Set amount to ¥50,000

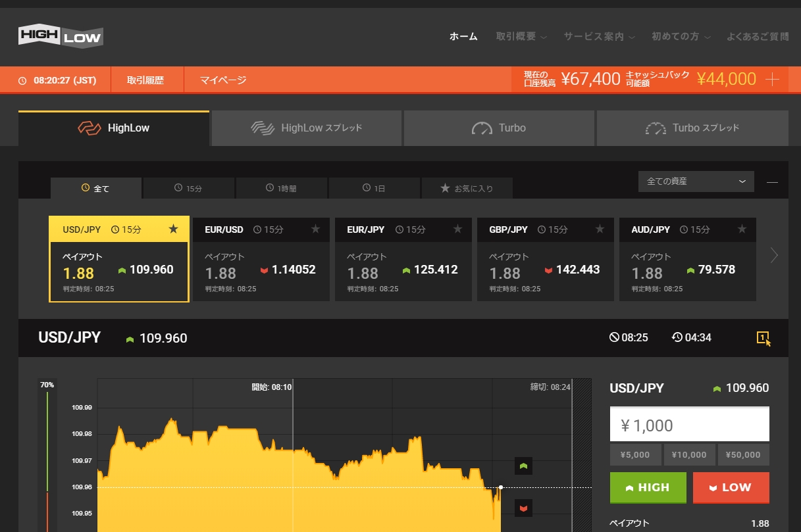pos(743,455)
